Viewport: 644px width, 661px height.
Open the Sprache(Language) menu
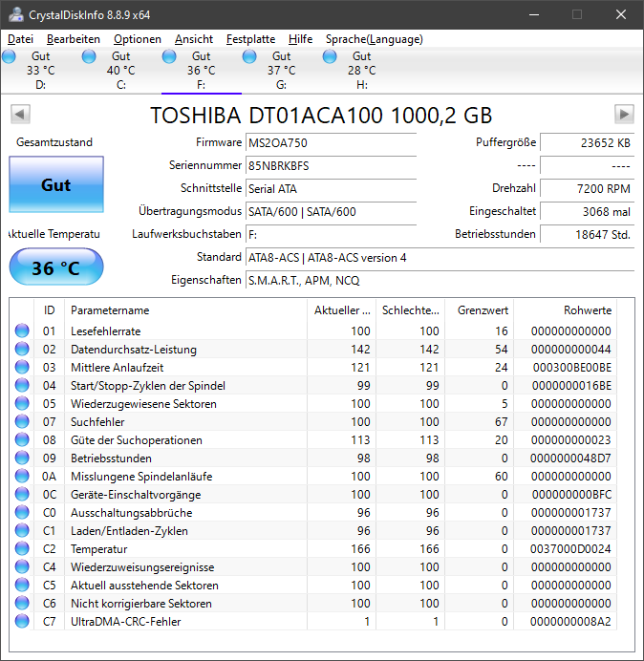point(375,39)
